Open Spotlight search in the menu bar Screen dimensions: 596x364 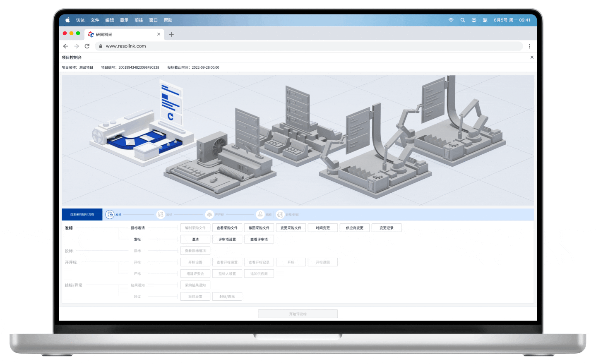tap(463, 20)
